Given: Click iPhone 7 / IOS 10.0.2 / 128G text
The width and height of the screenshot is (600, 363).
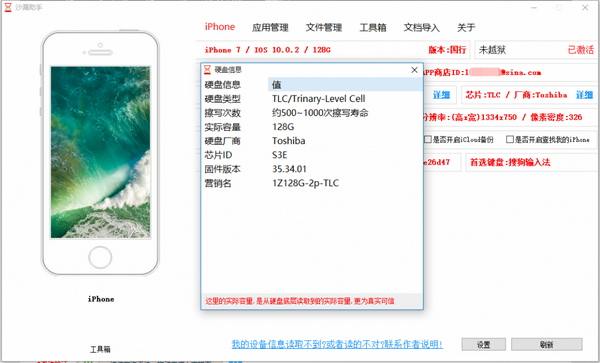Looking at the screenshot, I should [267, 50].
